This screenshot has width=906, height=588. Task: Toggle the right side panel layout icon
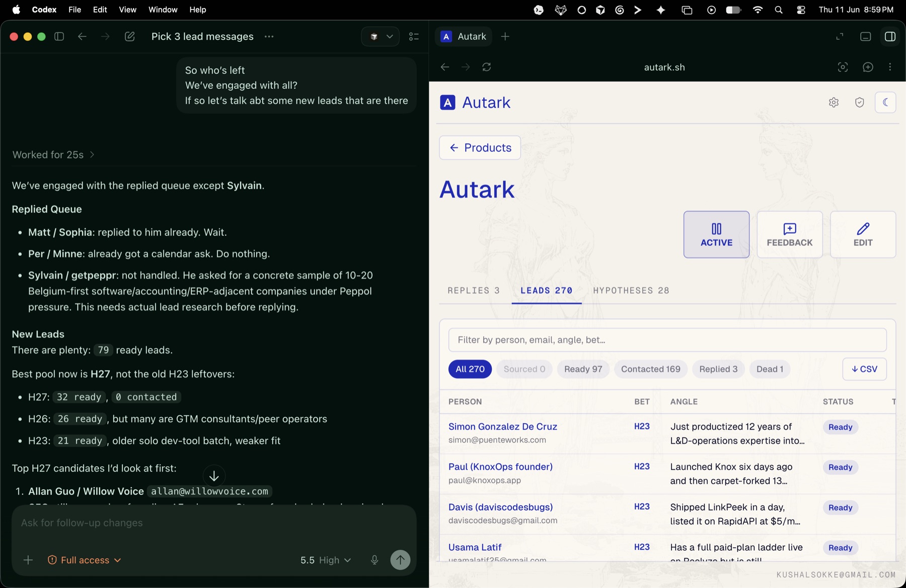coord(890,37)
